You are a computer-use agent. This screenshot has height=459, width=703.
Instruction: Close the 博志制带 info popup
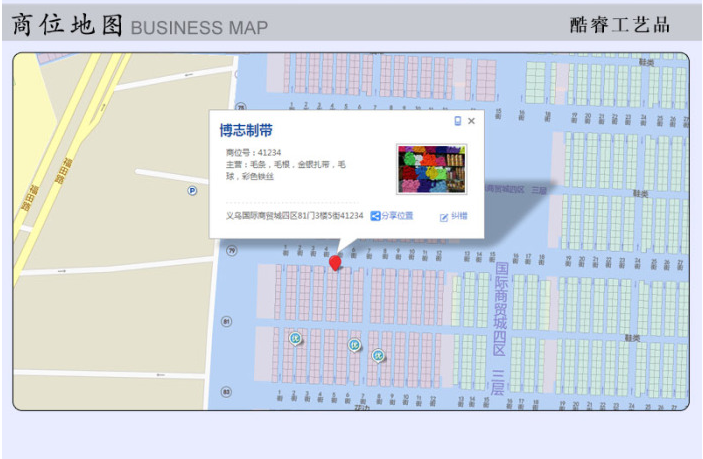(472, 121)
